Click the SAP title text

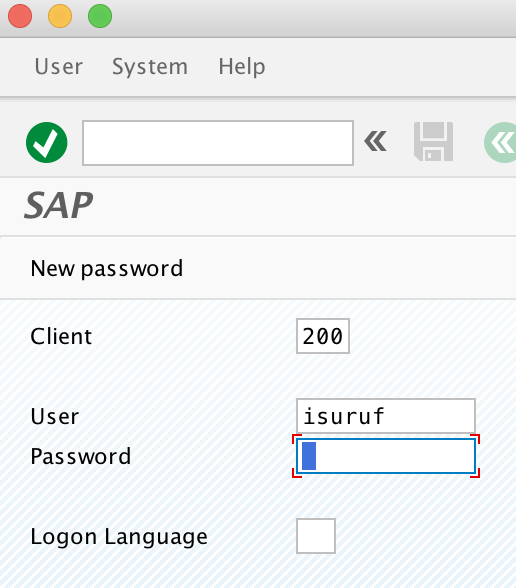[x=58, y=205]
